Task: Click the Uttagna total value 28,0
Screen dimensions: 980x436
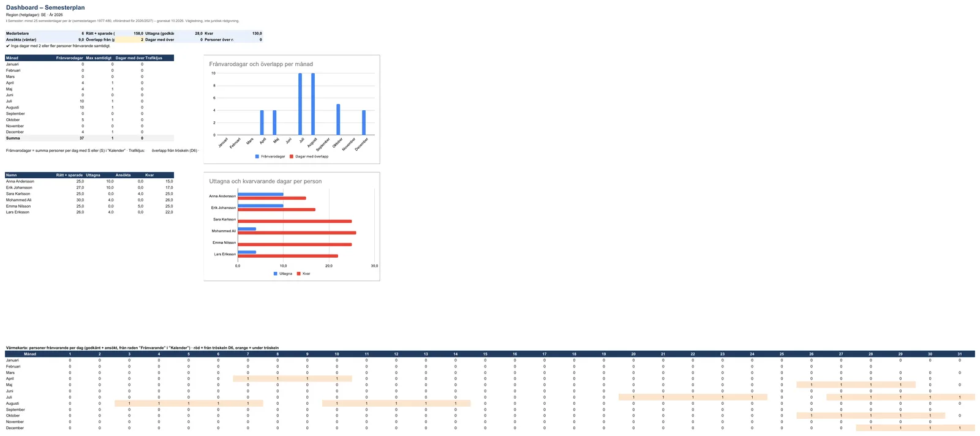Action: coord(198,34)
